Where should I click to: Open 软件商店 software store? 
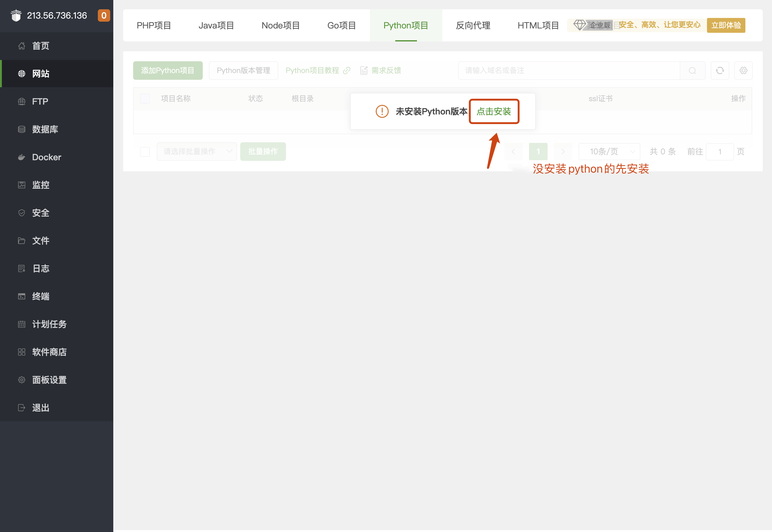click(57, 352)
